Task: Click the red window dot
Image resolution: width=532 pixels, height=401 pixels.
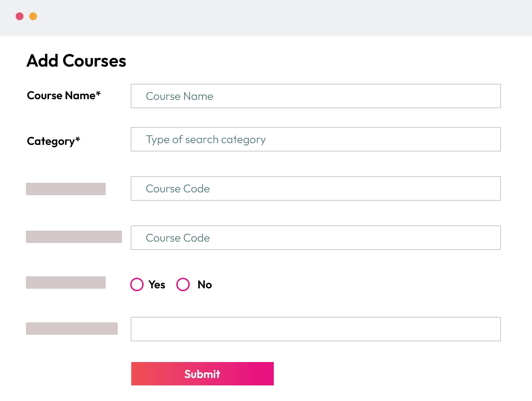Action: click(20, 16)
